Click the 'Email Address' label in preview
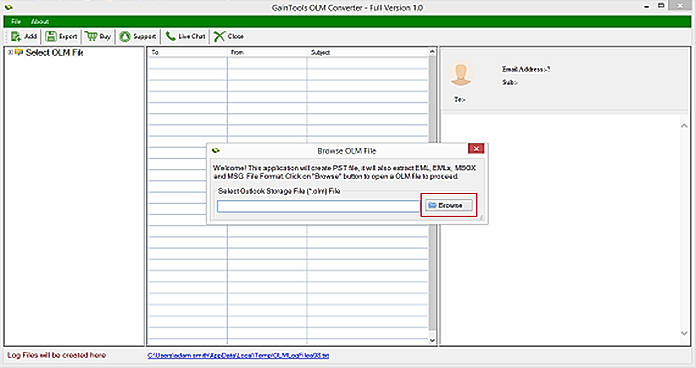The image size is (696, 368). (526, 69)
